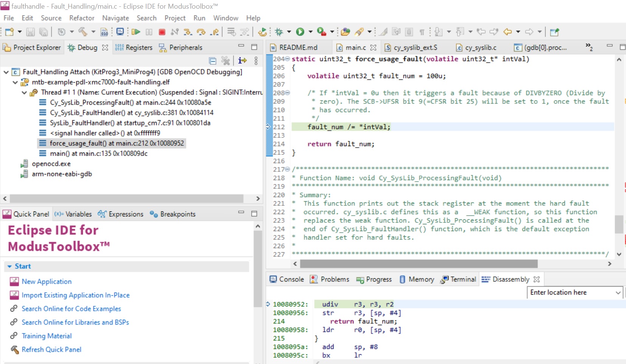
Task: Open the Build hammer dropdown arrow
Action: pos(93,32)
